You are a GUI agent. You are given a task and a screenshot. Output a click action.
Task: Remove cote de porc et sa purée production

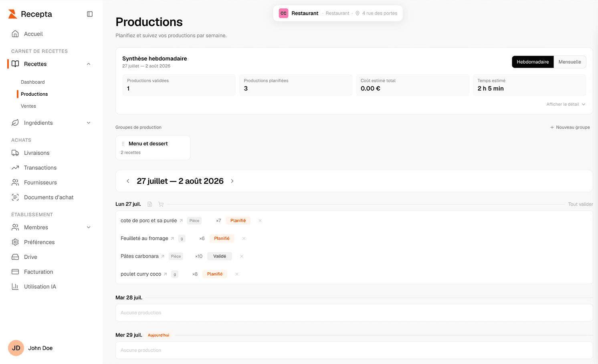260,221
